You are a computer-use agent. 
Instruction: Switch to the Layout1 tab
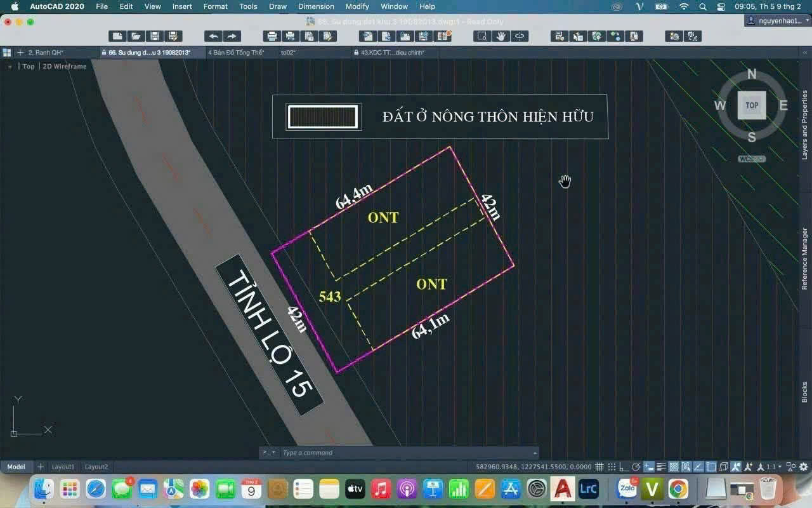[63, 467]
